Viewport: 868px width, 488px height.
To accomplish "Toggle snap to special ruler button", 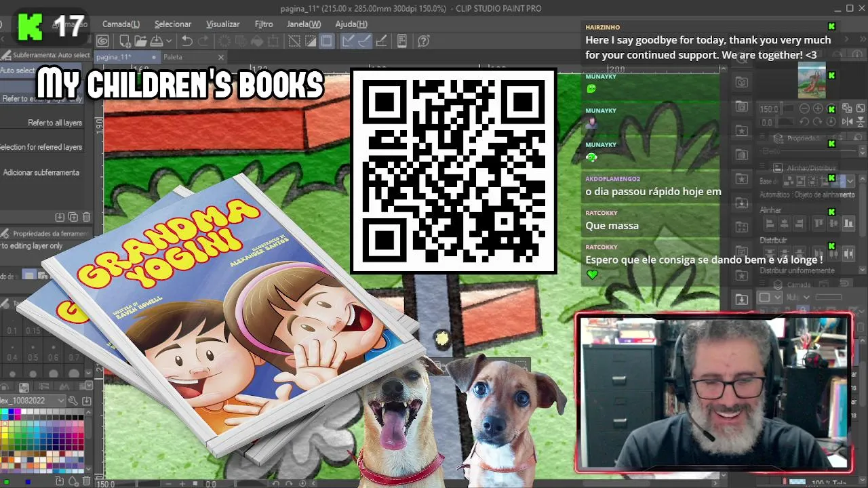I will (364, 41).
